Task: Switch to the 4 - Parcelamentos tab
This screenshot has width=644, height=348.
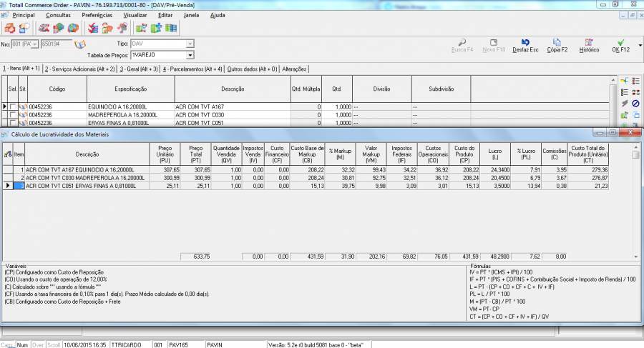Action: click(x=192, y=69)
